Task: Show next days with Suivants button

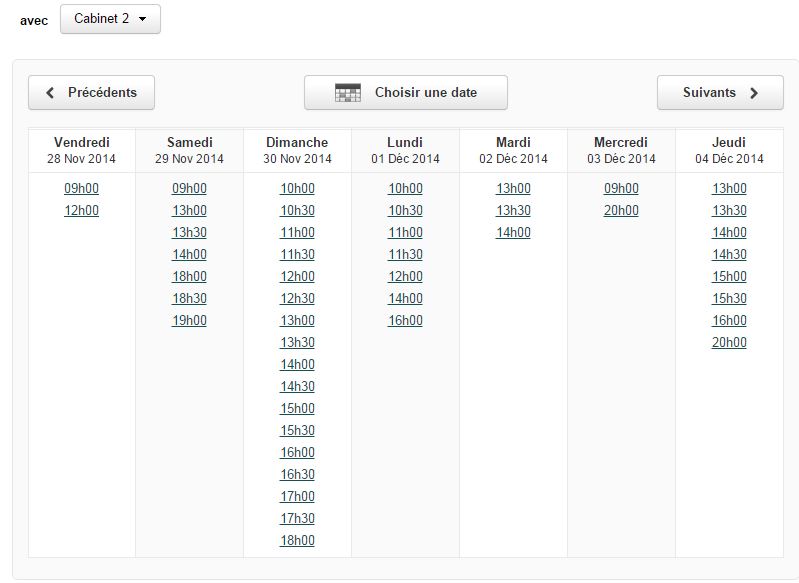Action: coord(720,93)
